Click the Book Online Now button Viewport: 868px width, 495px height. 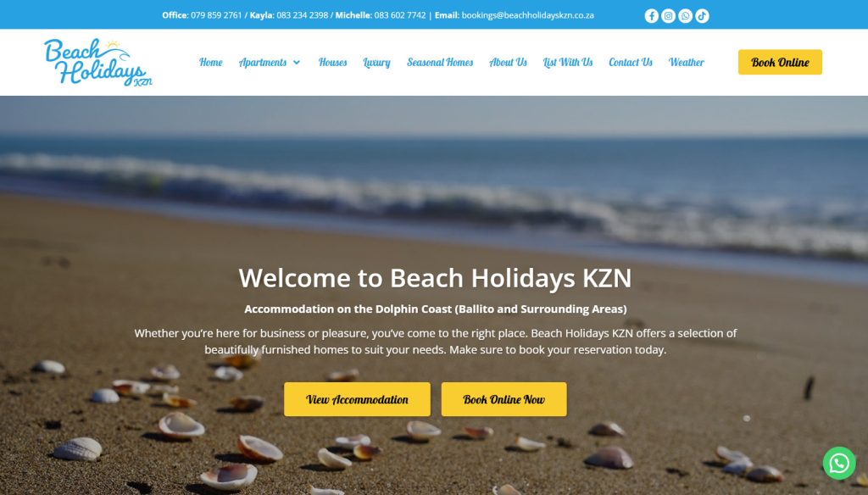pyautogui.click(x=504, y=399)
